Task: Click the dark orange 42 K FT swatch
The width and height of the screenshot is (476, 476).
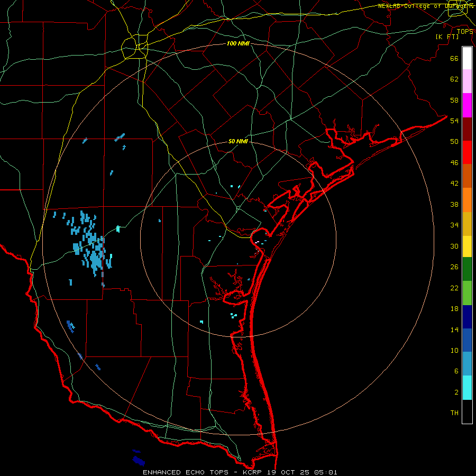Action: (x=467, y=176)
